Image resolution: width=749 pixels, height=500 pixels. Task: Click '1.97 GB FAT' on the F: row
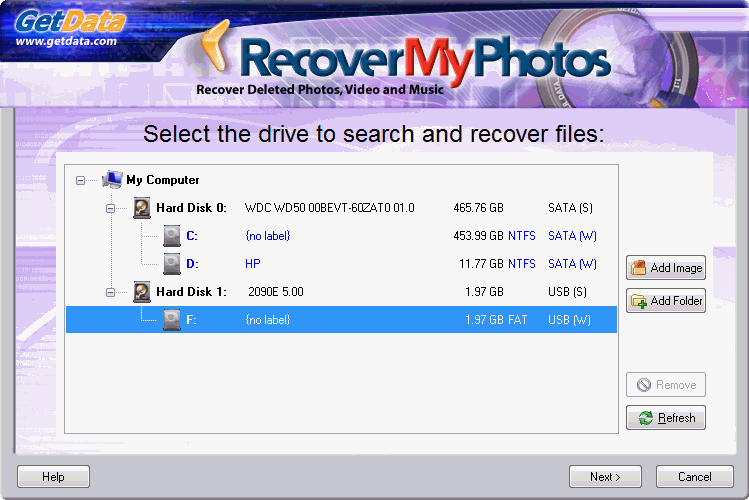(x=496, y=320)
